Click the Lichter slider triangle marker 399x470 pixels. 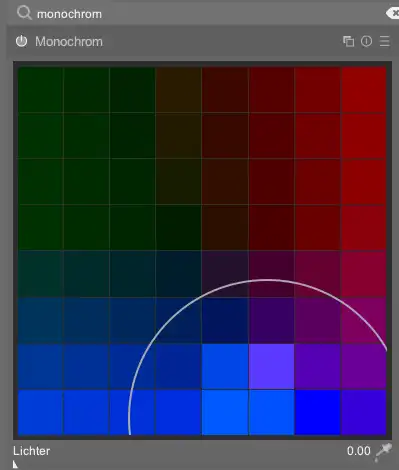tap(15, 464)
